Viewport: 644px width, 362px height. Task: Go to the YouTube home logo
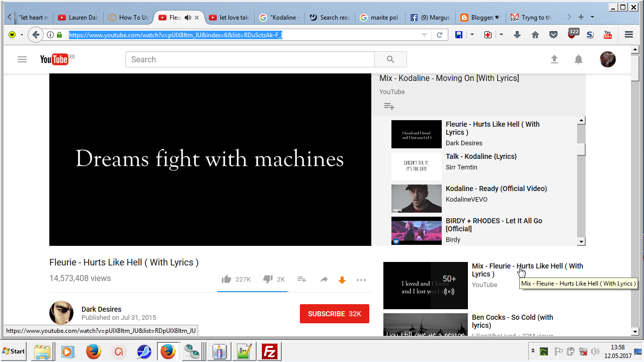(54, 59)
